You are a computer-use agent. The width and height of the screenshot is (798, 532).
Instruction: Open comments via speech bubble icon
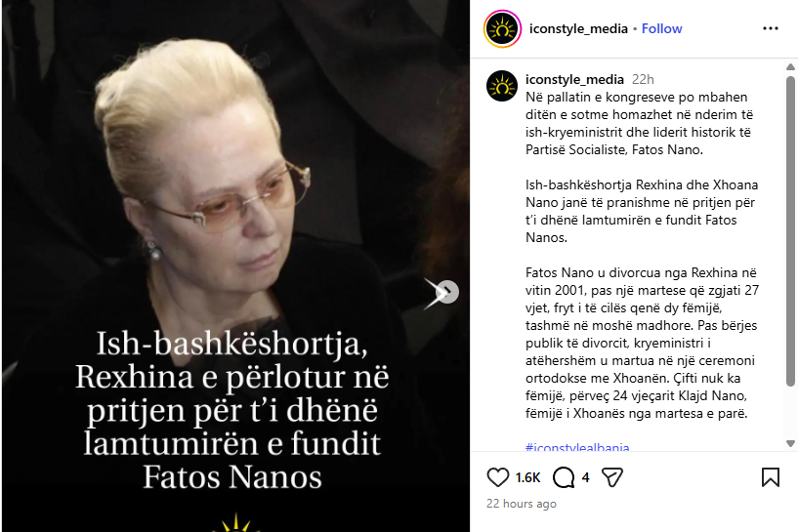point(564,477)
